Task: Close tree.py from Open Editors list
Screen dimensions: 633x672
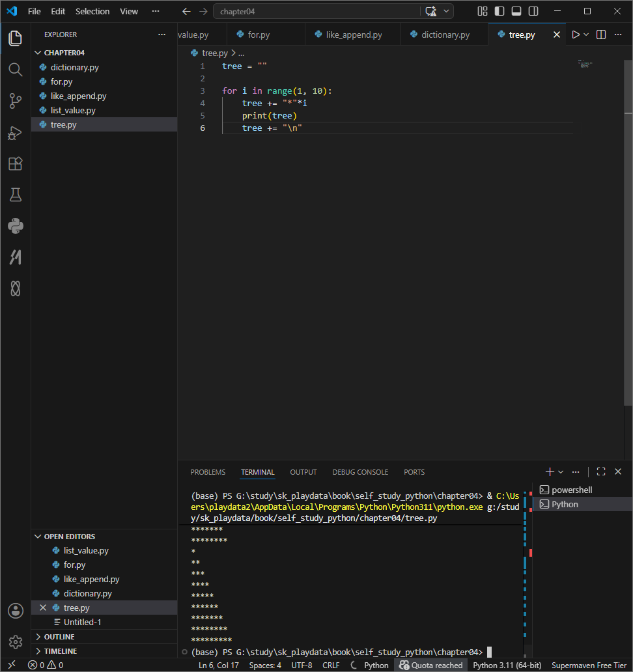Action: 43,608
